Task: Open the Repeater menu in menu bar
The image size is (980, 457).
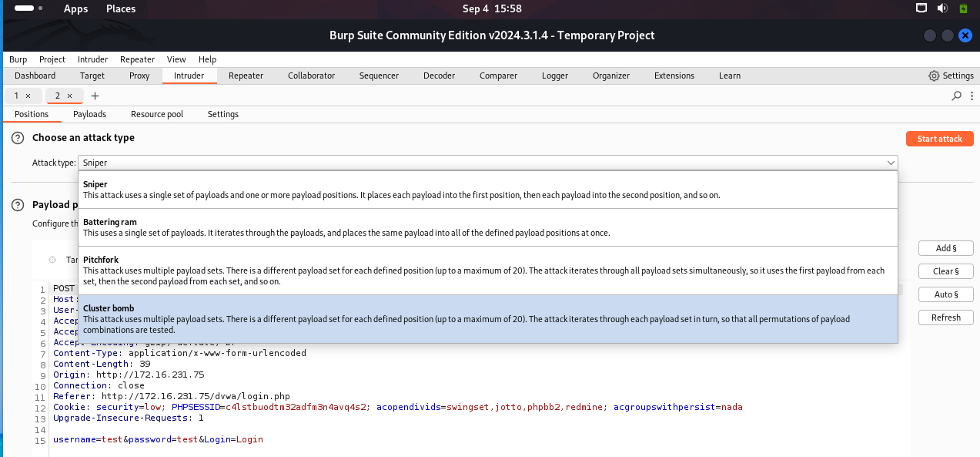Action: point(138,59)
